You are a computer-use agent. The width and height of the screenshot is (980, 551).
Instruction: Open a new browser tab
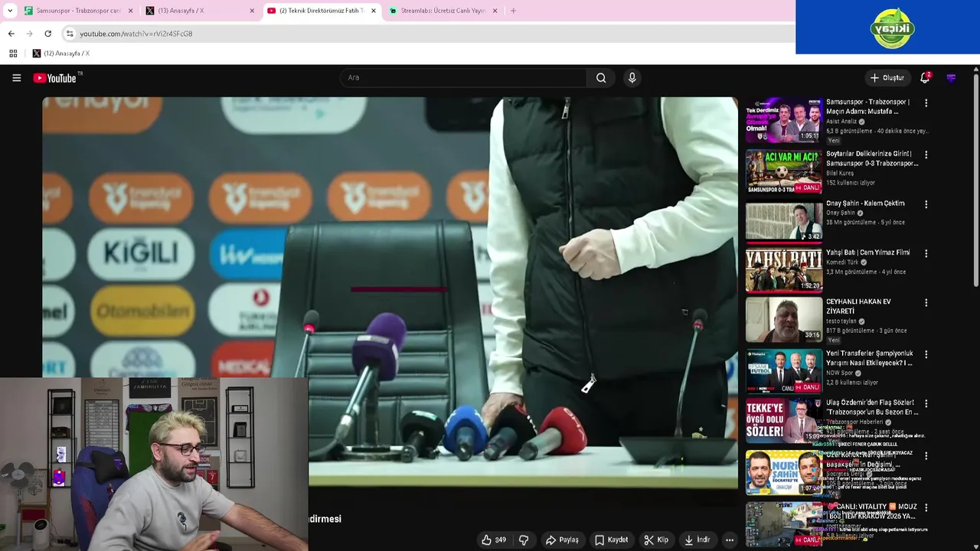(513, 11)
